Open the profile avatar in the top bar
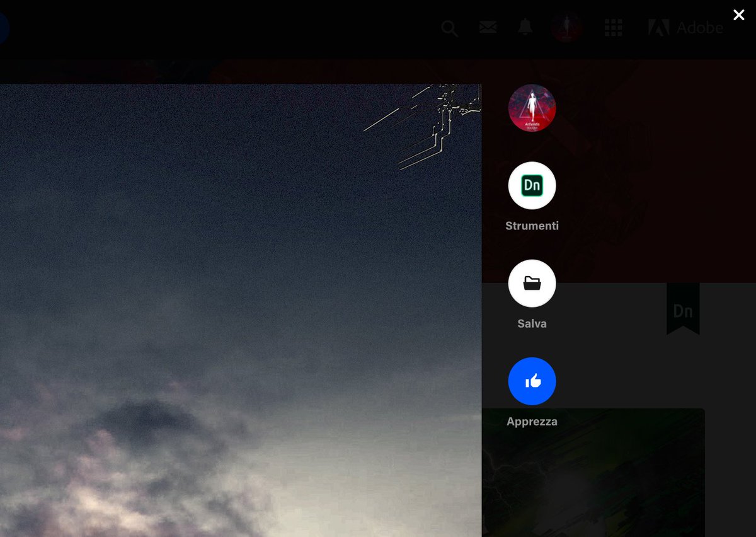 566,27
